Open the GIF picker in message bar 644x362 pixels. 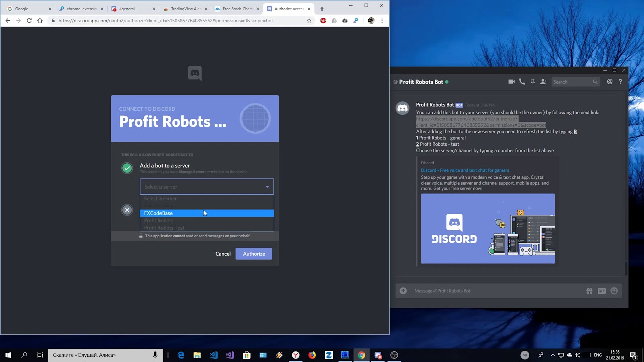click(x=602, y=291)
